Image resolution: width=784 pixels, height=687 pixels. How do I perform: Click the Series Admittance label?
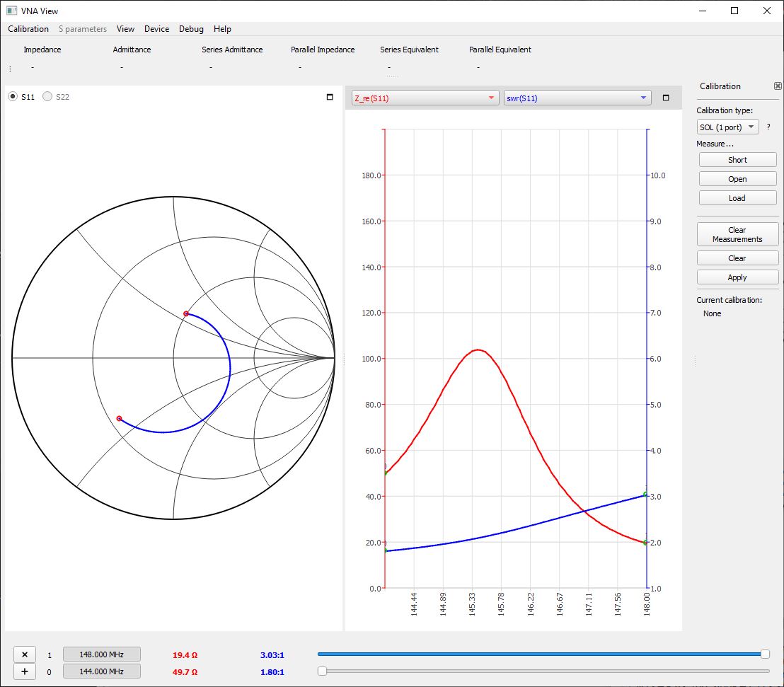(232, 50)
